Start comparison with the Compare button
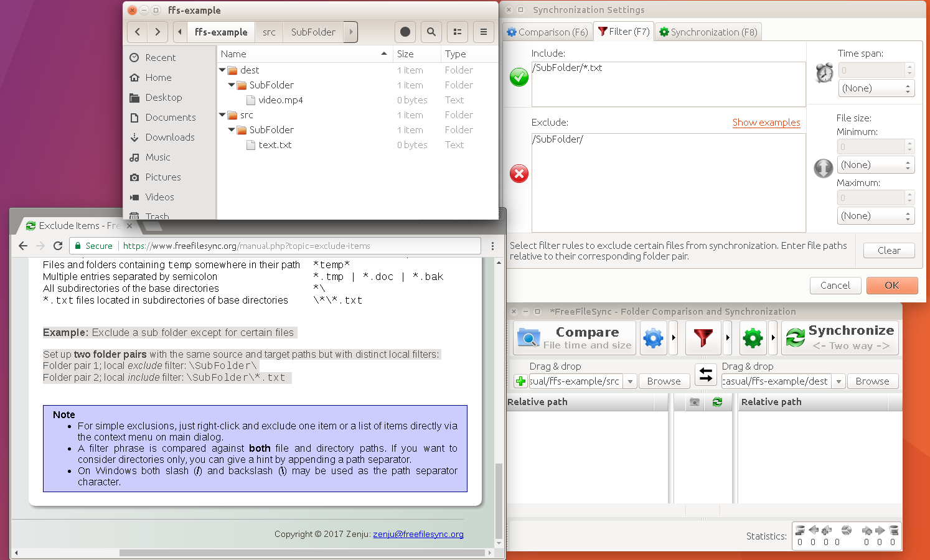 tap(575, 338)
